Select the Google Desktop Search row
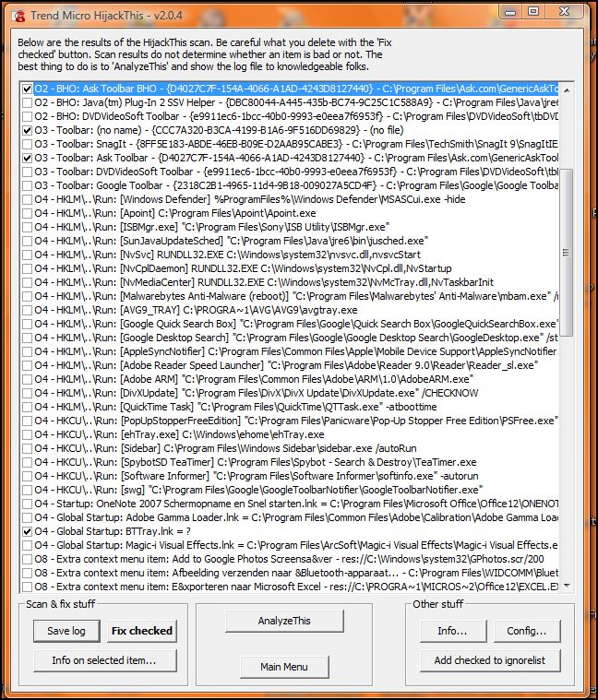This screenshot has width=598, height=700. coord(296,338)
